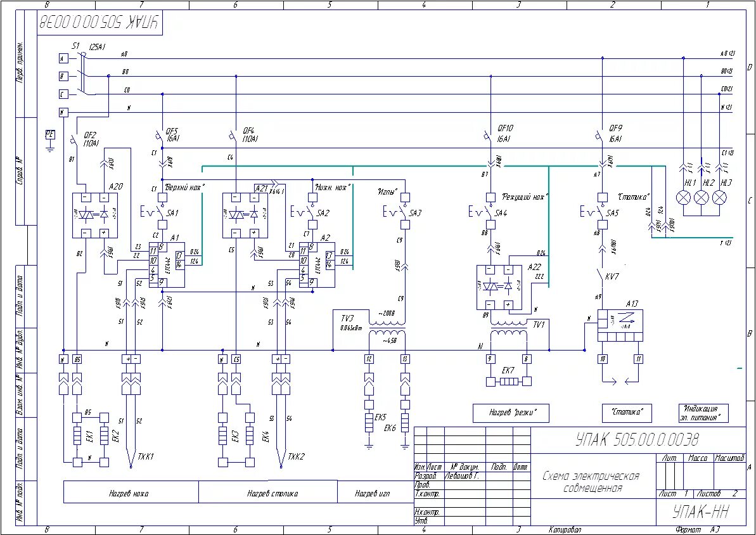Select the 'Индикация эл. питания' label box

(703, 413)
